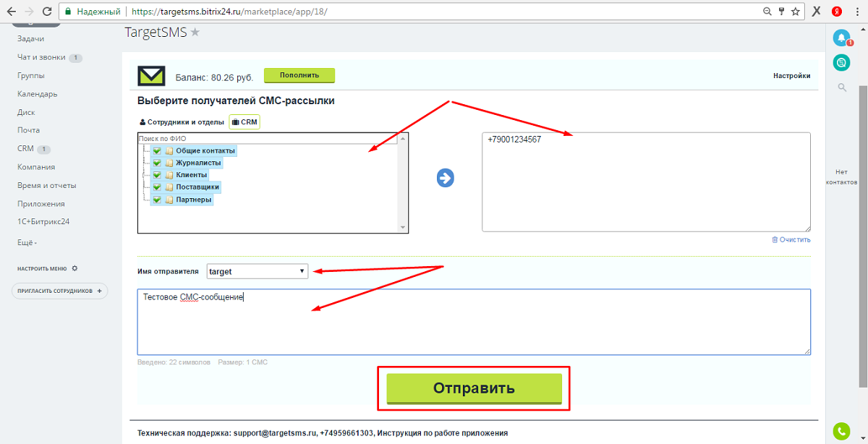This screenshot has height=444, width=868.
Task: Open Задачи in the sidebar
Action: [31, 38]
